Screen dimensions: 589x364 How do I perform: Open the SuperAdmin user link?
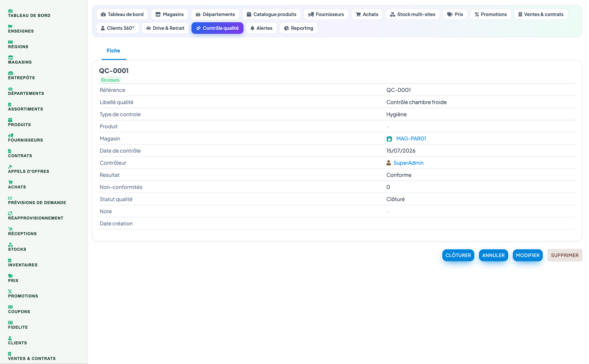coord(408,163)
